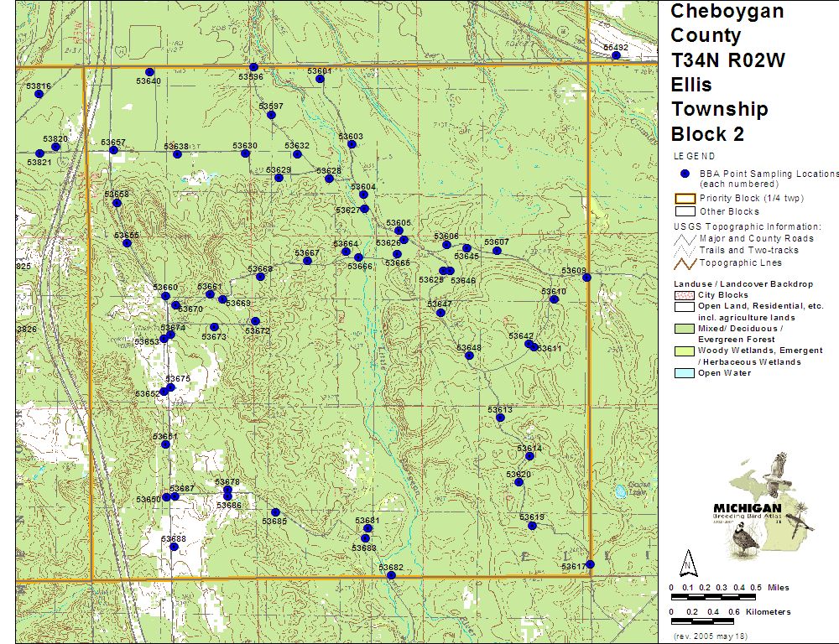Click the Topographic Lines legend symbol
The width and height of the screenshot is (839, 644).
tap(685, 262)
